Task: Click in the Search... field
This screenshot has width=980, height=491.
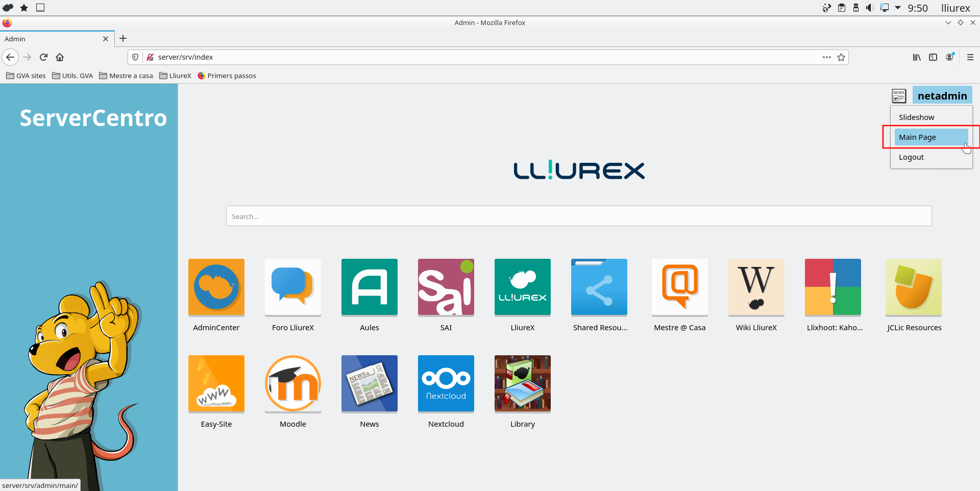Action: (578, 216)
